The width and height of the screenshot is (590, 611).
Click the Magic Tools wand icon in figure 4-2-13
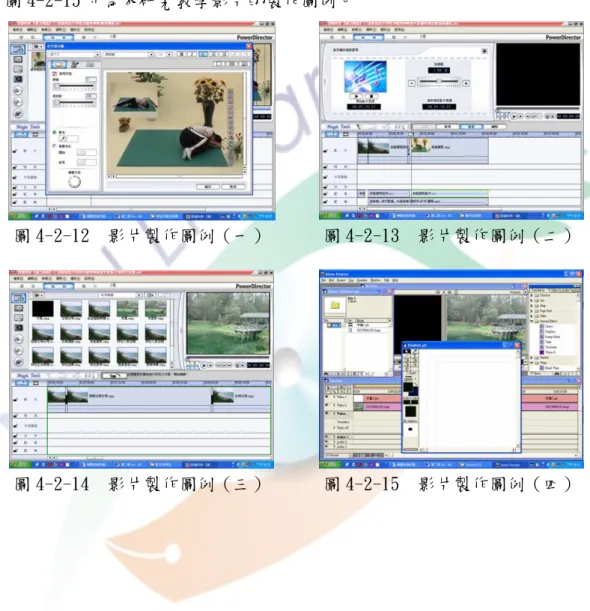tap(358, 127)
